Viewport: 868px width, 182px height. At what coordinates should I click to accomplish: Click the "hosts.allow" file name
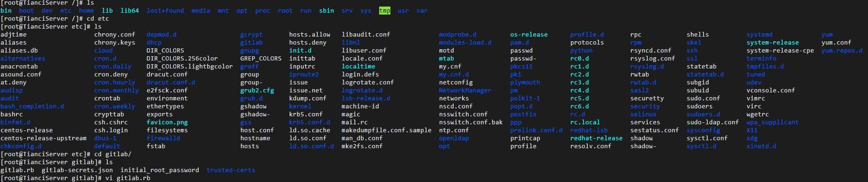pyautogui.click(x=310, y=35)
